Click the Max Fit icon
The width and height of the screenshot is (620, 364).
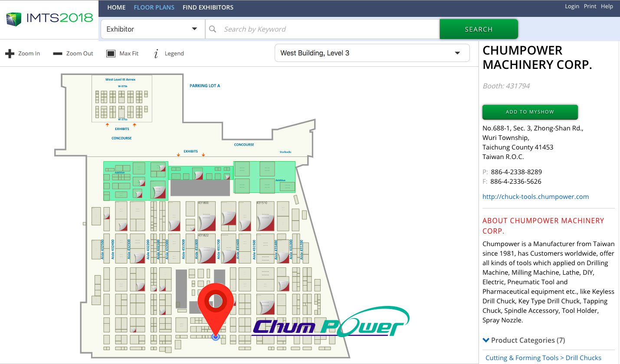click(x=111, y=54)
